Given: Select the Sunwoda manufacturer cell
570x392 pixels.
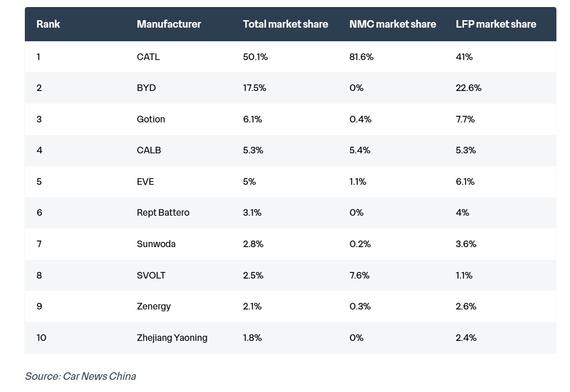Looking at the screenshot, I should [156, 244].
